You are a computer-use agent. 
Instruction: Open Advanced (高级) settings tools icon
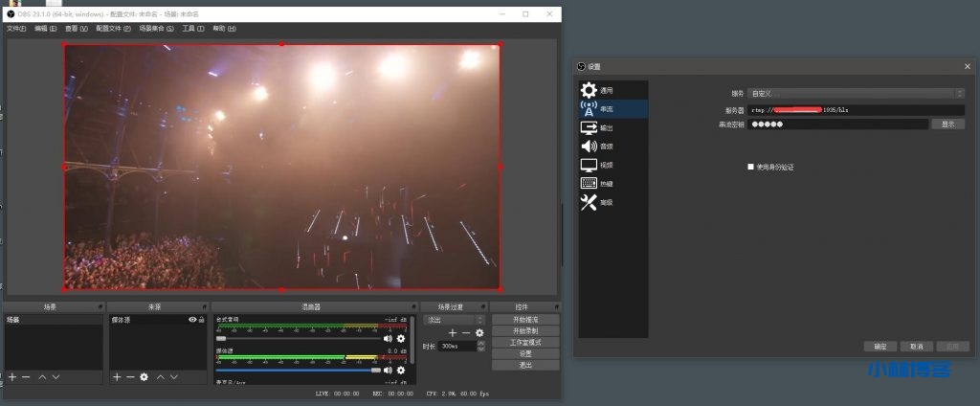tap(589, 202)
